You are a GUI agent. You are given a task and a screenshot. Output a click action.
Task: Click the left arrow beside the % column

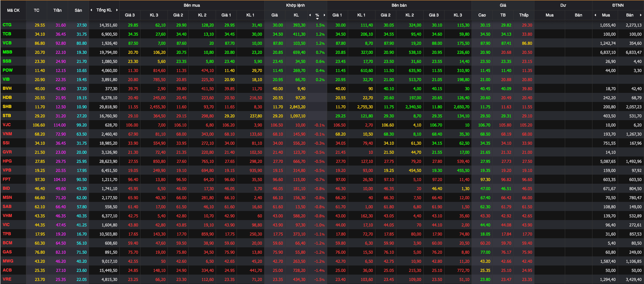(310, 15)
